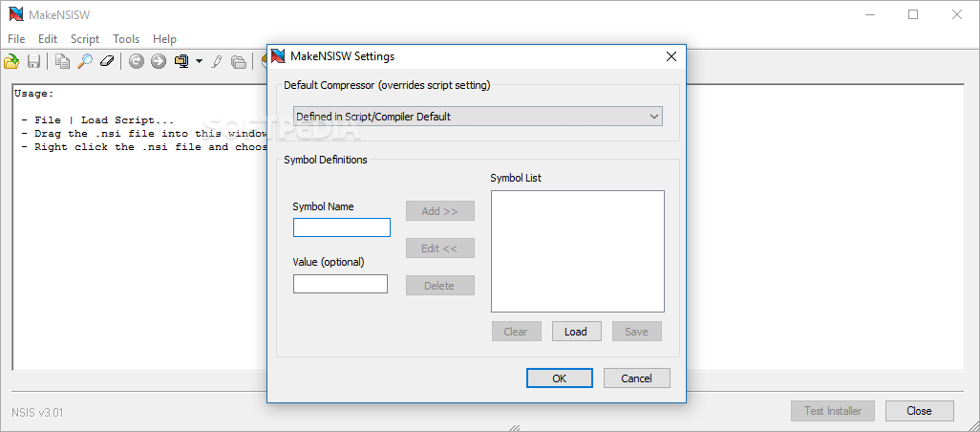Open the Tools menu
980x432 pixels.
(x=126, y=39)
